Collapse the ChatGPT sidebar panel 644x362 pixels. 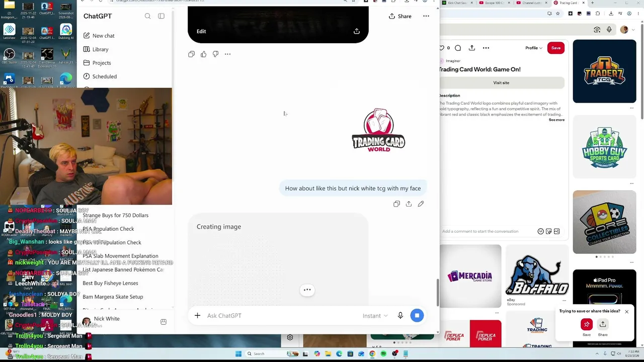pyautogui.click(x=161, y=16)
